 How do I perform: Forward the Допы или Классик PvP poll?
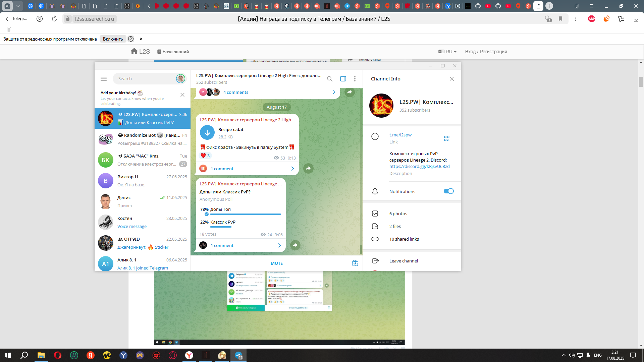[295, 245]
